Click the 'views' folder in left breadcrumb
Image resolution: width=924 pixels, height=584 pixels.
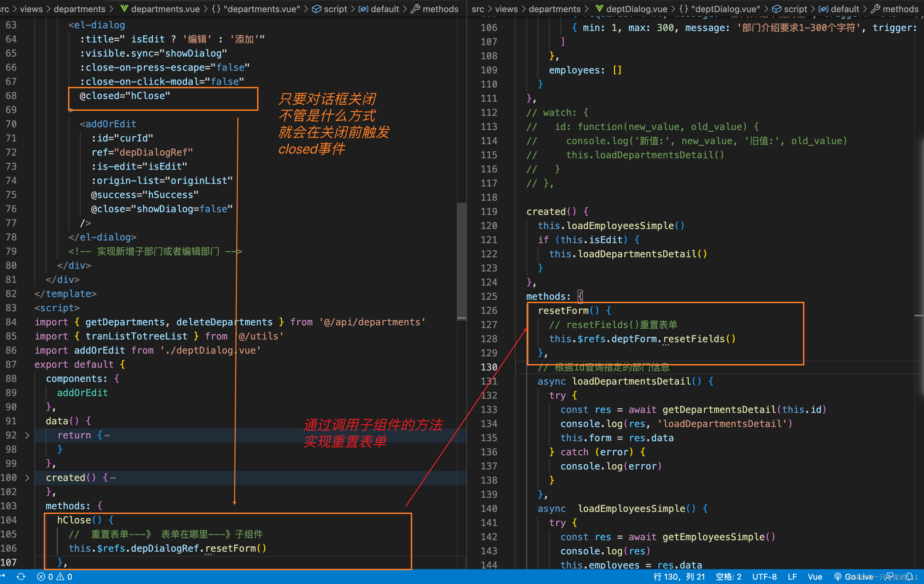point(31,8)
